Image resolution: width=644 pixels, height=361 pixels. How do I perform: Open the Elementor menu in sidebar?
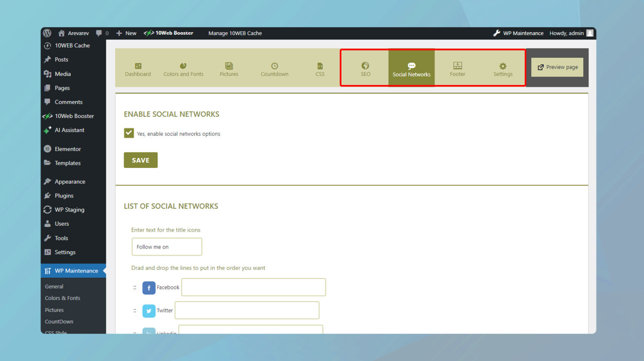click(67, 149)
